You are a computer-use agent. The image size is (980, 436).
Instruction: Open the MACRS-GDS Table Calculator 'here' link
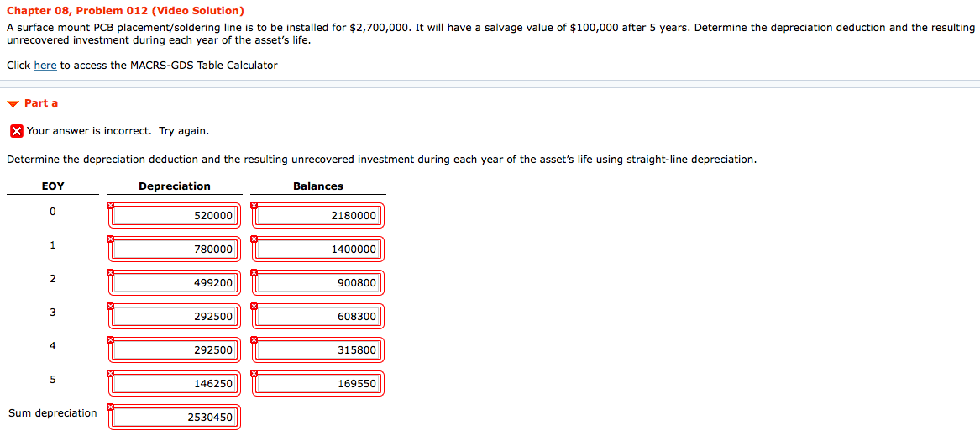(x=45, y=65)
